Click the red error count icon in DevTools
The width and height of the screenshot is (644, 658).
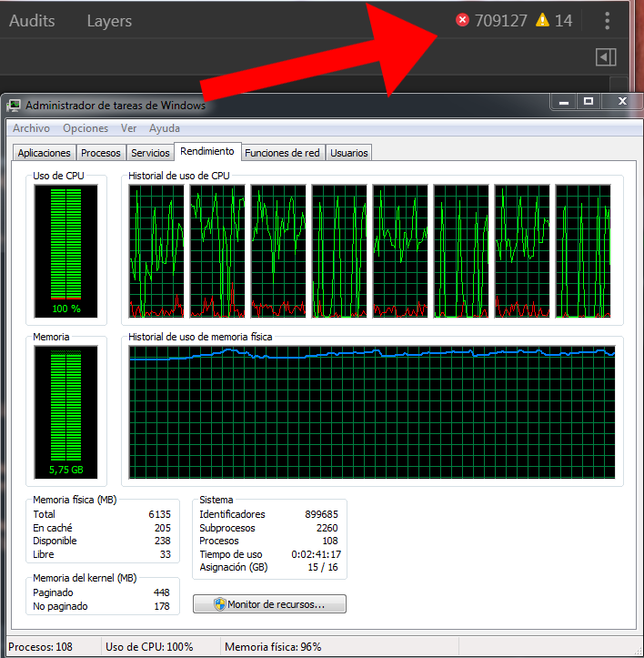click(x=462, y=20)
